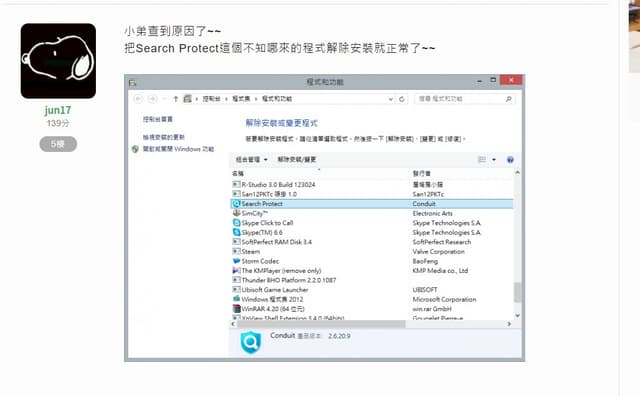Open the jun17 username profile link
The image size is (640, 396).
point(58,110)
